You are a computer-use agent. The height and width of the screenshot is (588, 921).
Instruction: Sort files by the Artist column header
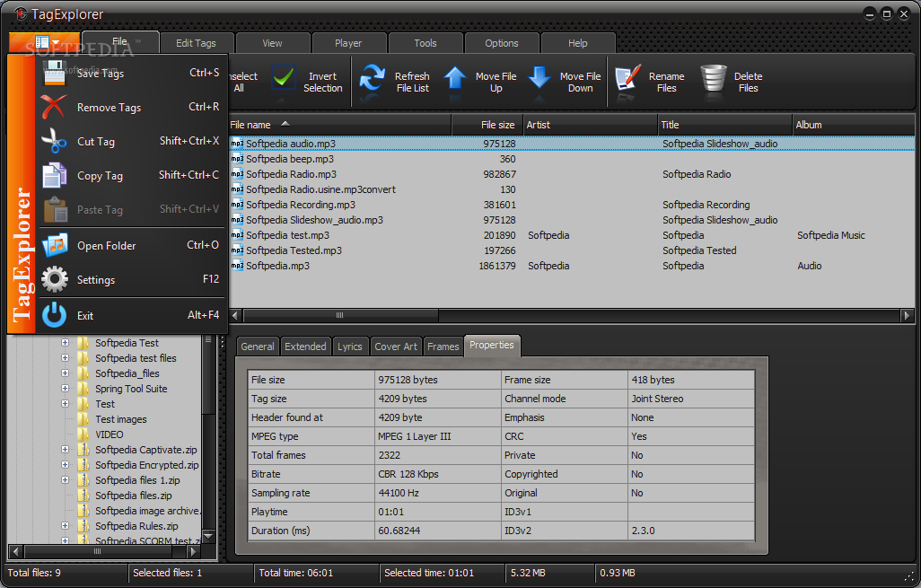(x=591, y=125)
